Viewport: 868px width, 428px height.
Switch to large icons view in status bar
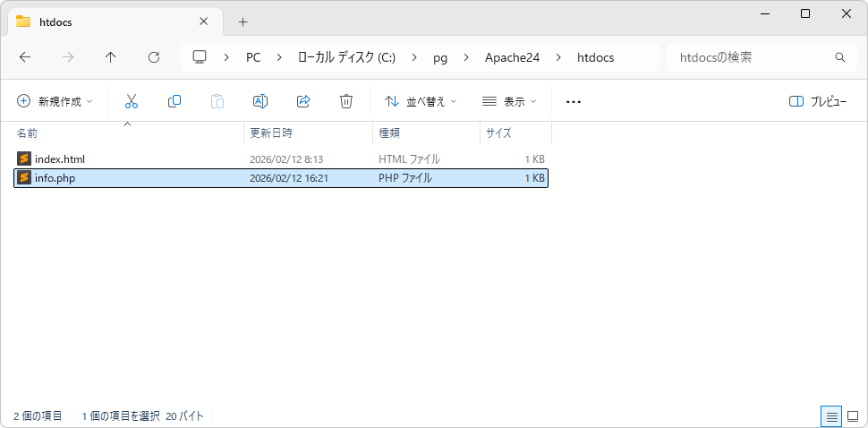pos(853,416)
